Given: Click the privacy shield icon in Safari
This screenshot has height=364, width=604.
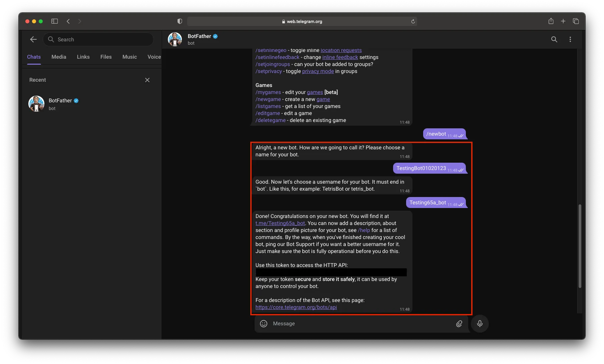Looking at the screenshot, I should coord(180,21).
